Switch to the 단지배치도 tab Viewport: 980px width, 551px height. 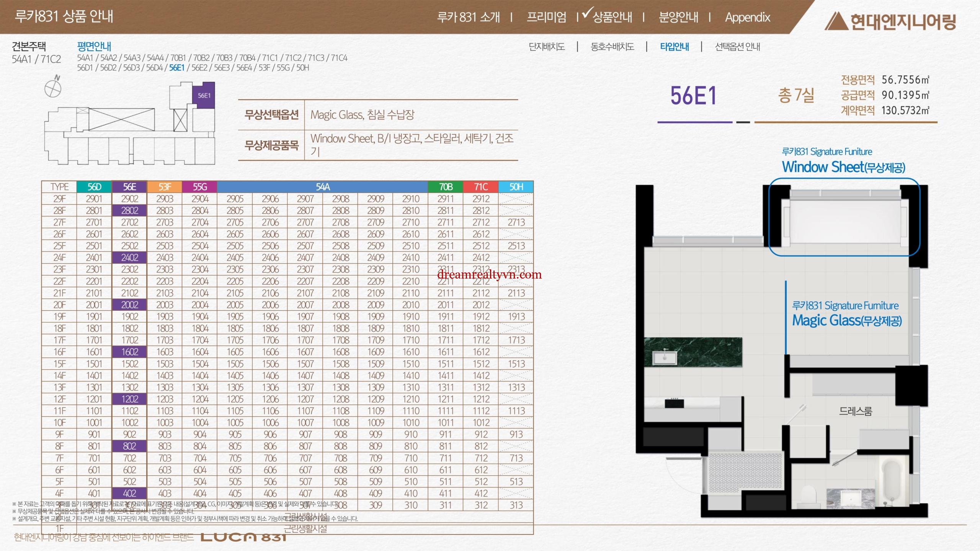(x=547, y=47)
